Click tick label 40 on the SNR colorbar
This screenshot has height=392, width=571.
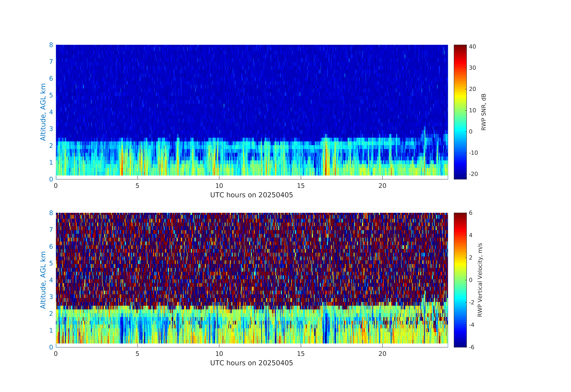pos(472,46)
